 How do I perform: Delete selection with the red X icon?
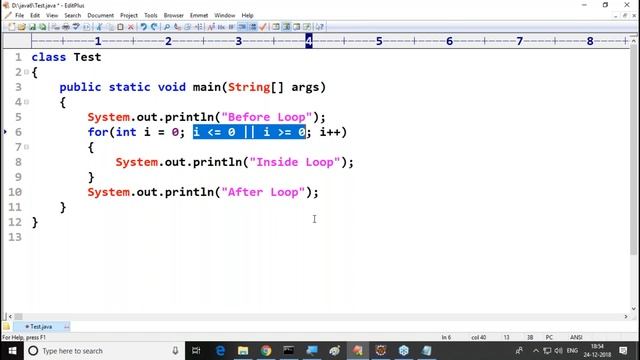(x=131, y=27)
